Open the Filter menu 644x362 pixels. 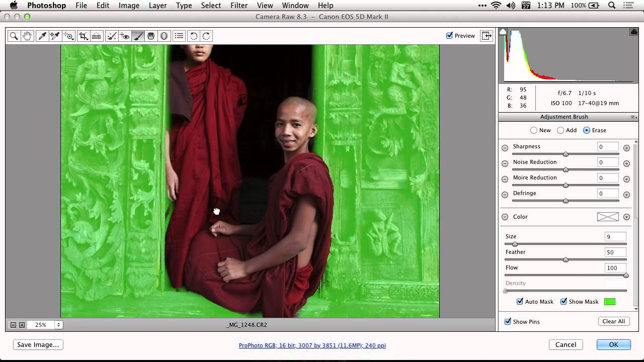(x=239, y=6)
